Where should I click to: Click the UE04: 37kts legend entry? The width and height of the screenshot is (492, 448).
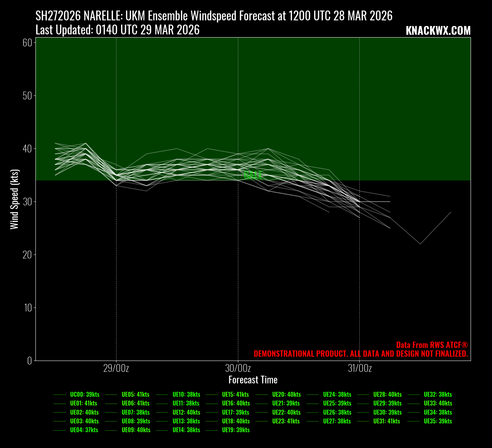[84, 430]
